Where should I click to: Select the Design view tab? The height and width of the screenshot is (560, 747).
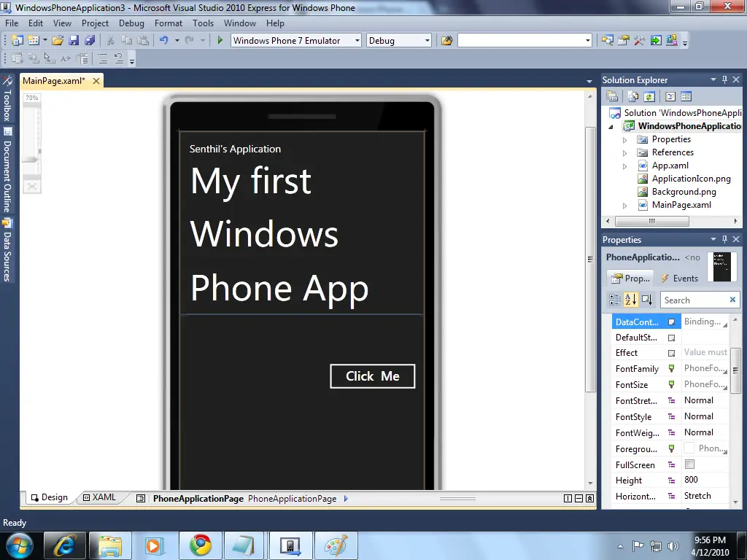tap(50, 497)
